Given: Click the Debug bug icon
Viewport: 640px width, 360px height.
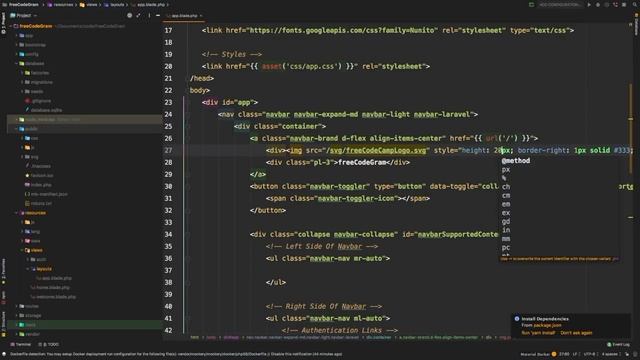Looking at the screenshot, I should coord(598,4).
